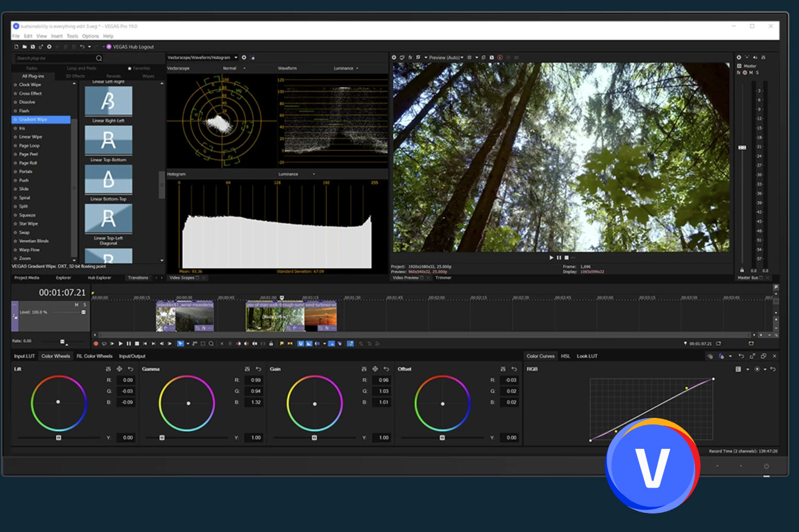Click the Lock event padlock icon in toolbar
Image resolution: width=799 pixels, height=532 pixels.
click(x=271, y=343)
